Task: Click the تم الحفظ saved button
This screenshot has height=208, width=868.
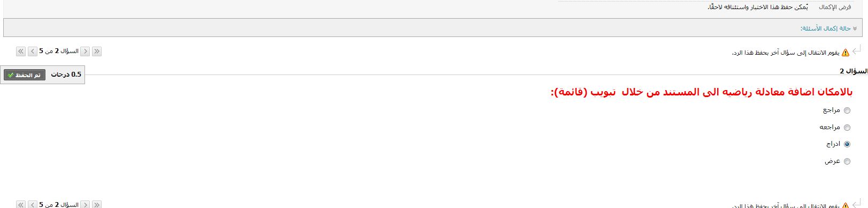Action: [25, 75]
